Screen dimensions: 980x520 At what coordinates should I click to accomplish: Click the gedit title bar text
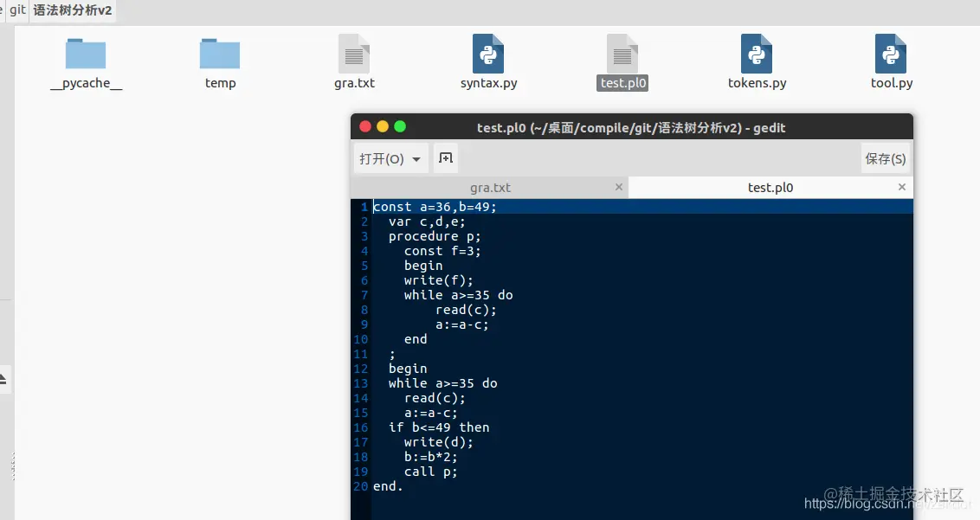631,127
